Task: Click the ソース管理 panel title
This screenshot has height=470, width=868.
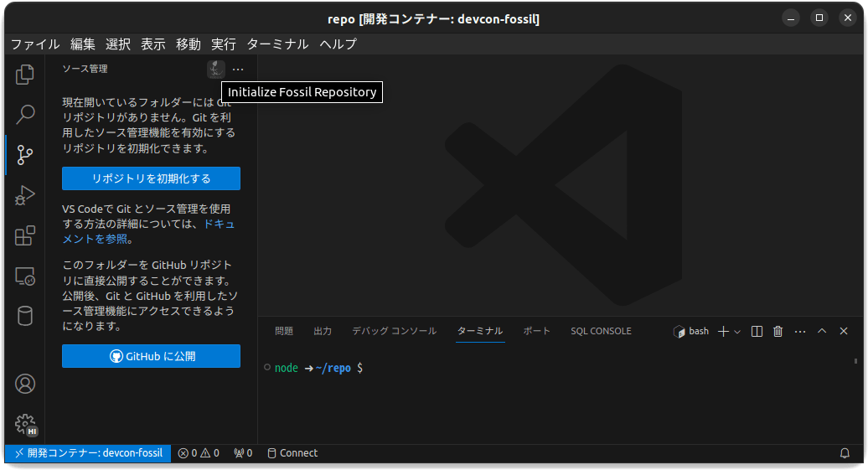Action: click(85, 69)
